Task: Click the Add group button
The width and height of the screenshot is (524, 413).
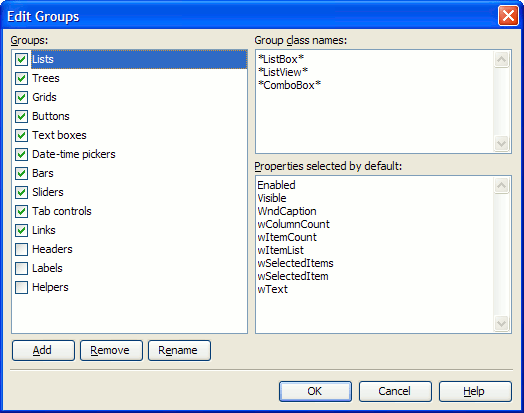Action: click(43, 351)
